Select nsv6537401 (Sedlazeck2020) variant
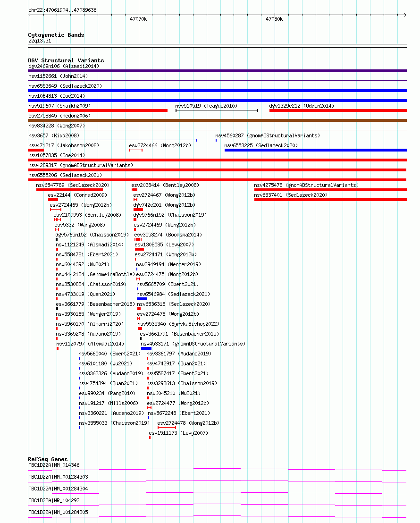The image size is (420, 523). click(x=291, y=195)
